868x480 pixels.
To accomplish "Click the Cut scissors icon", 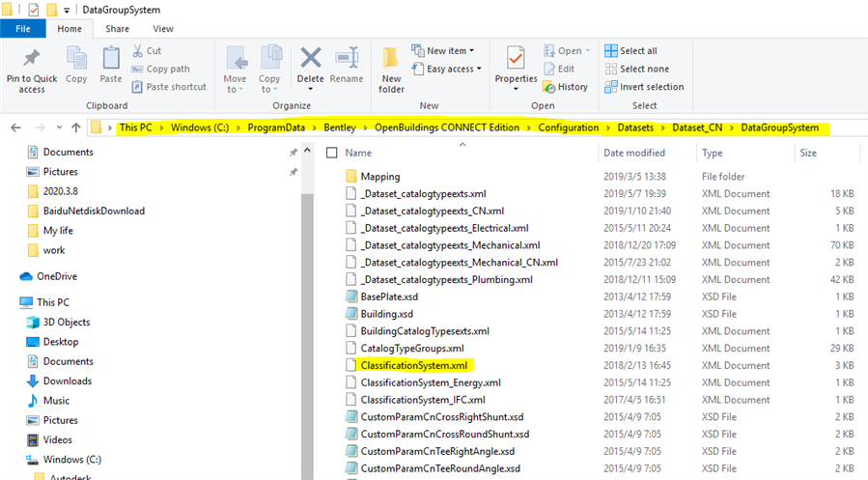I will click(137, 51).
